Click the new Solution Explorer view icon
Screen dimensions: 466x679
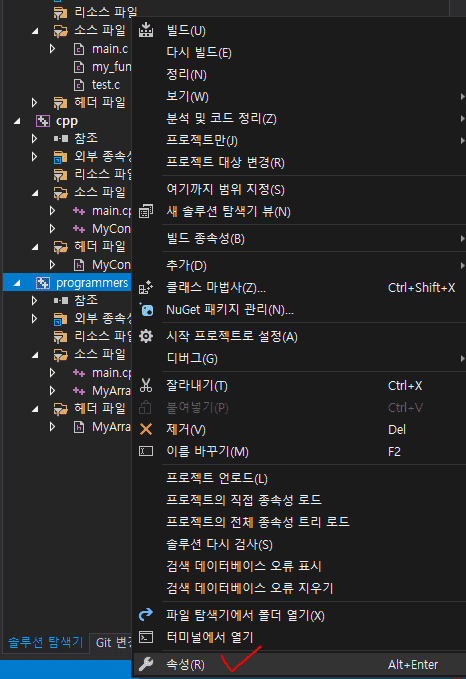point(146,211)
